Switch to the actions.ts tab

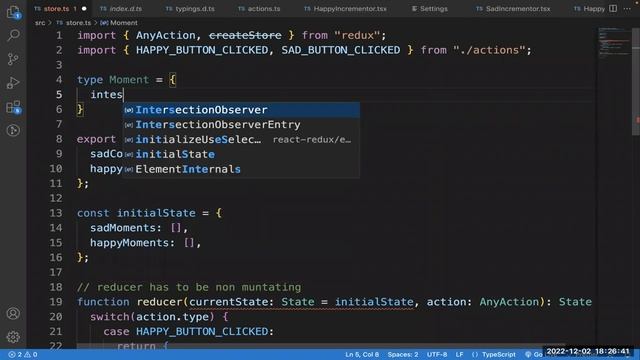coord(259,9)
